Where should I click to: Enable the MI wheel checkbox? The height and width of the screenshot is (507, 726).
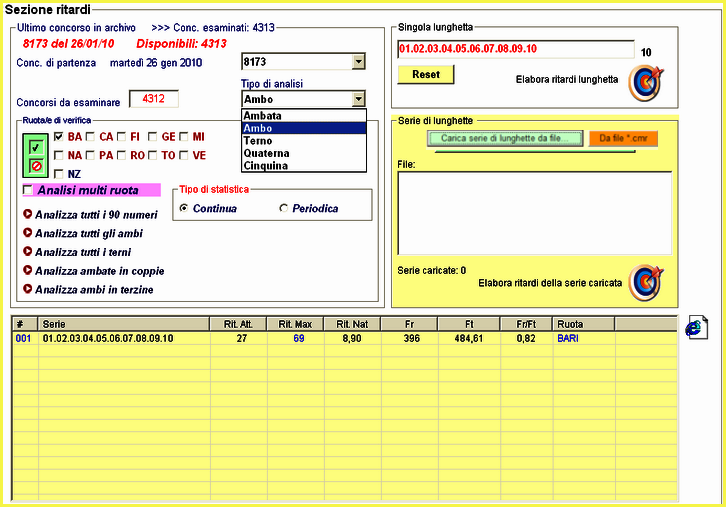tap(184, 137)
